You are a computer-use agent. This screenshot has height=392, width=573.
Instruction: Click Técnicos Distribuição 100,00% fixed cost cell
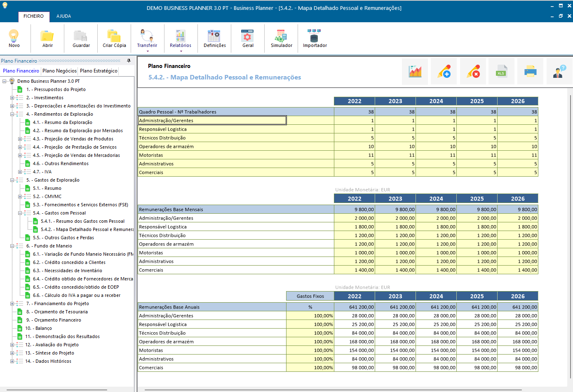tap(310, 333)
